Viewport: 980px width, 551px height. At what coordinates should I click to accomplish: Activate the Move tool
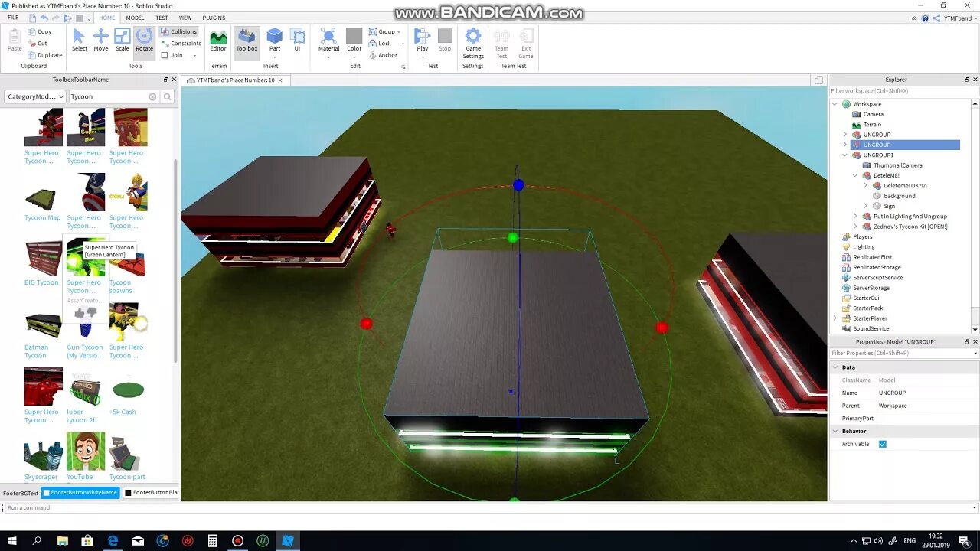coord(101,40)
